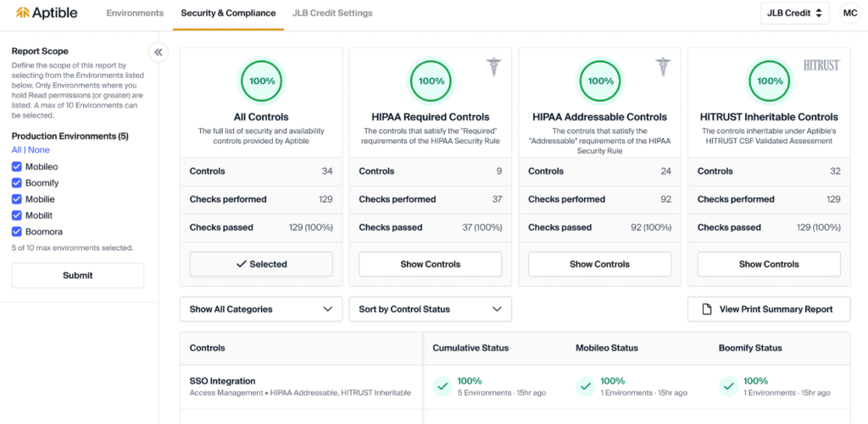Click the SSO Integration Cumulative Status check icon
This screenshot has height=424, width=868.
[x=442, y=387]
